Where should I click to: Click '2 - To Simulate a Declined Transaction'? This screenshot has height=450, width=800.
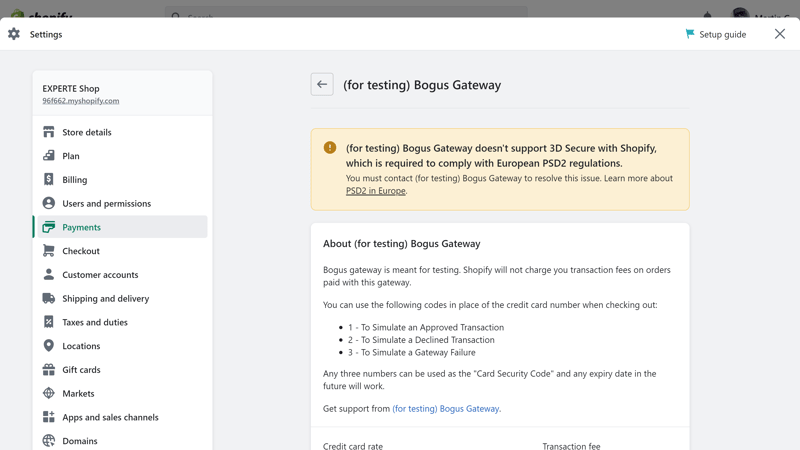point(421,340)
